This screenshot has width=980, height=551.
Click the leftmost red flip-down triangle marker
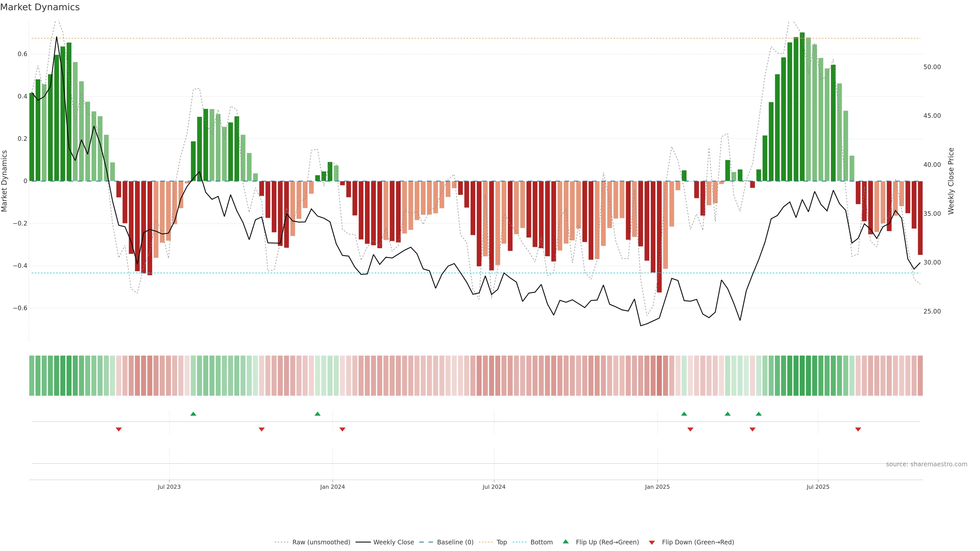[x=119, y=429]
